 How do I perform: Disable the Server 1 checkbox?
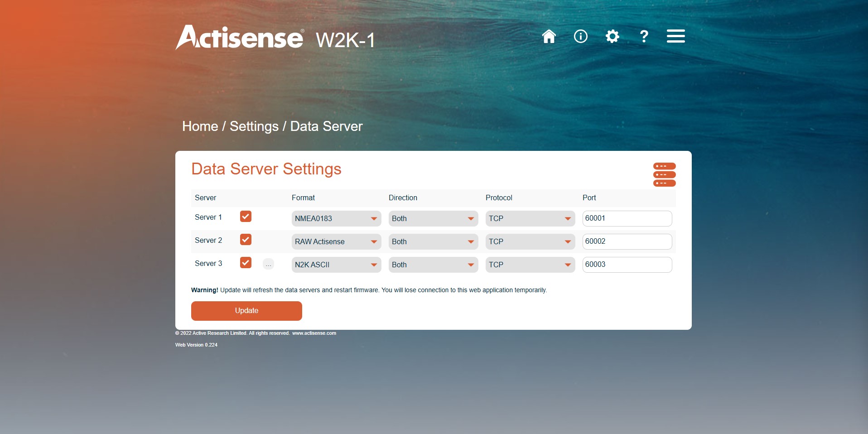pos(246,217)
